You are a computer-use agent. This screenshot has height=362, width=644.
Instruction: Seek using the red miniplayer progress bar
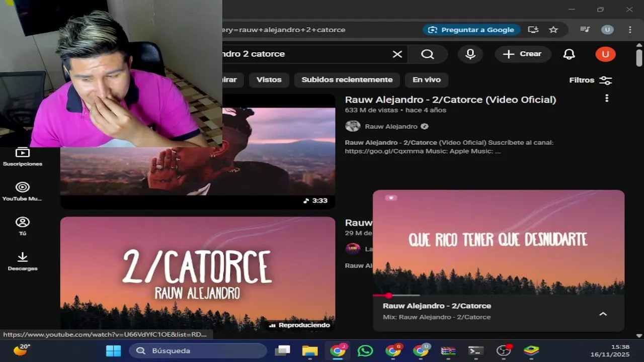coord(396,295)
